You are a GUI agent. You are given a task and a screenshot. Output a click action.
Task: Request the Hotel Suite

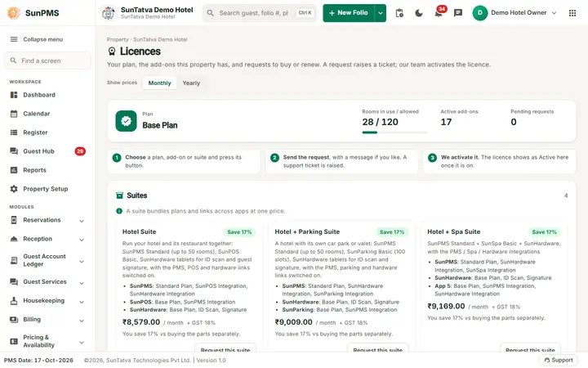click(x=225, y=349)
